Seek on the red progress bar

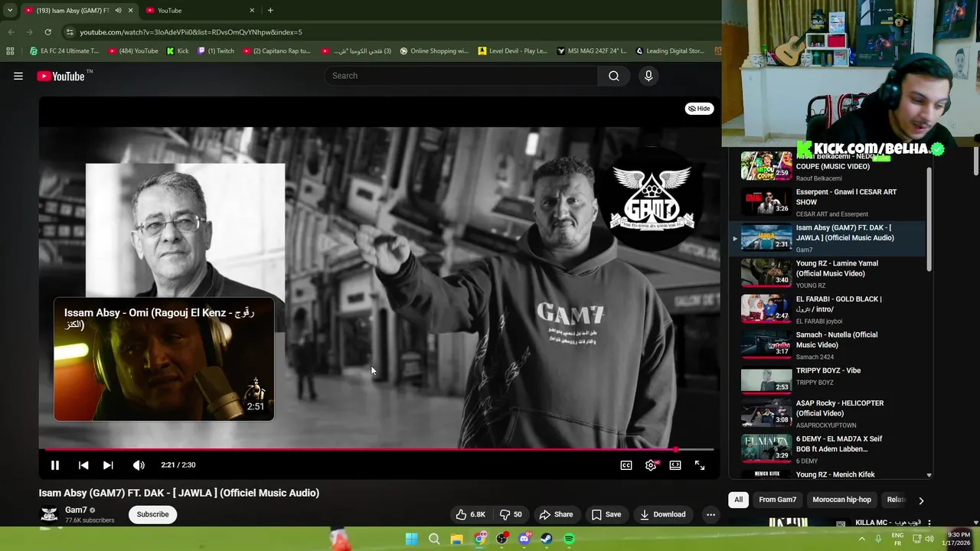tap(379, 449)
